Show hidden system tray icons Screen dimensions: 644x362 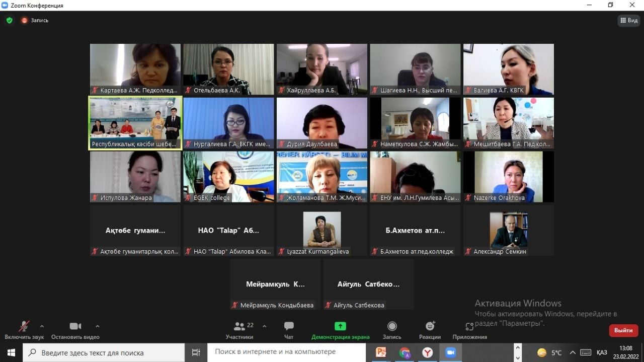pos(572,352)
